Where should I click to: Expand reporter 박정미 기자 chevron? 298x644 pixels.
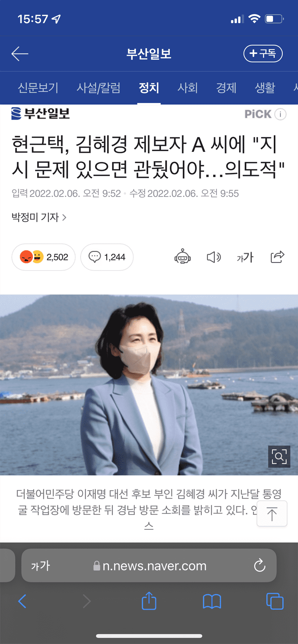64,217
